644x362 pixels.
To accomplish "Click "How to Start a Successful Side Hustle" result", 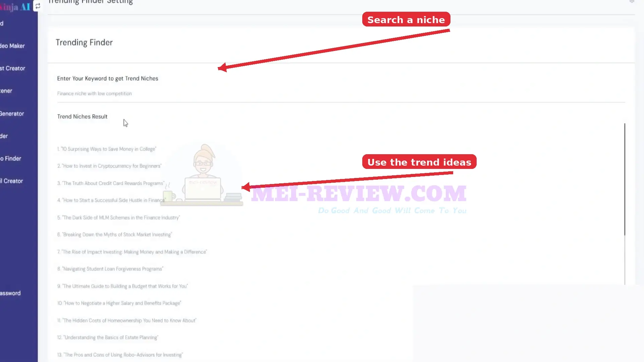I will click(111, 200).
